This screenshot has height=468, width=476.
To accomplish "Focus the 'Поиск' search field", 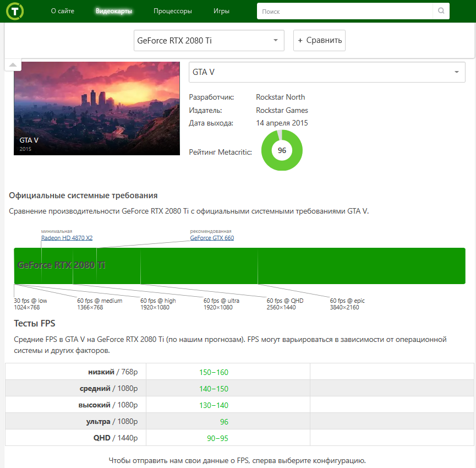I will [345, 11].
